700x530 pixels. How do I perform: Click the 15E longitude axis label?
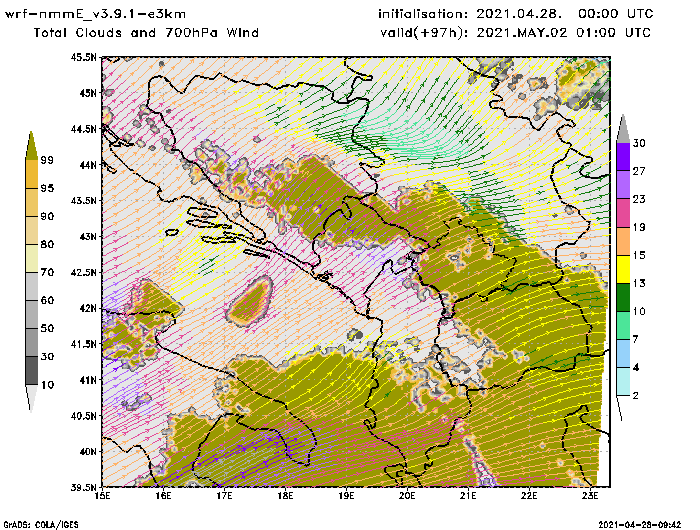102,496
